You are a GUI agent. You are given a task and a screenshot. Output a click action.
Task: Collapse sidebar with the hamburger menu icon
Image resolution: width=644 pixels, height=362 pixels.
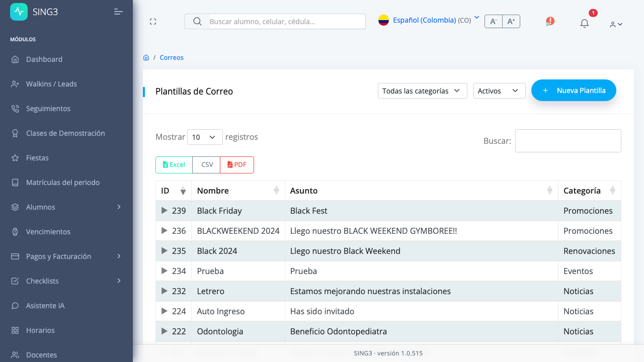point(118,12)
